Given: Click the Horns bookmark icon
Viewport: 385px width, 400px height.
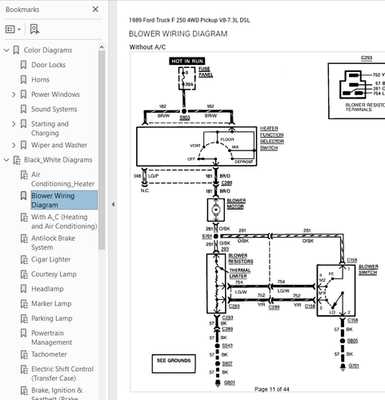Looking at the screenshot, I should coord(23,80).
